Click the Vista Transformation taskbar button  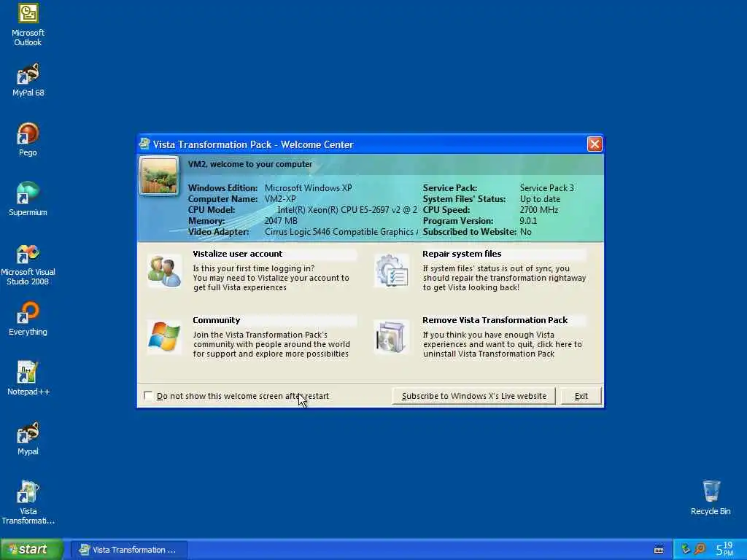128,550
